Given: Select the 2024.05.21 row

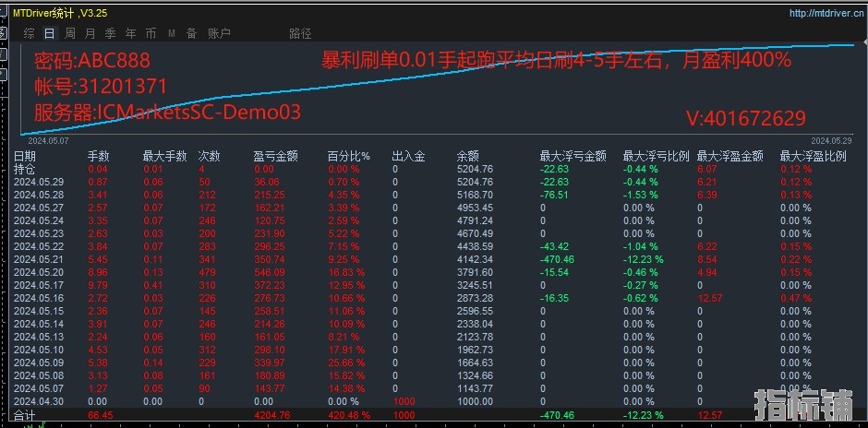Looking at the screenshot, I should (x=38, y=261).
